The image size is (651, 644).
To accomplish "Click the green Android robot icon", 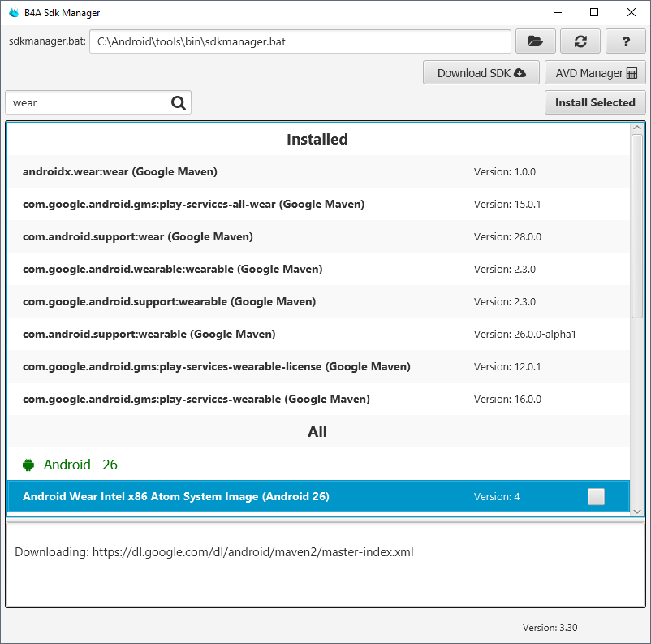I will [28, 465].
